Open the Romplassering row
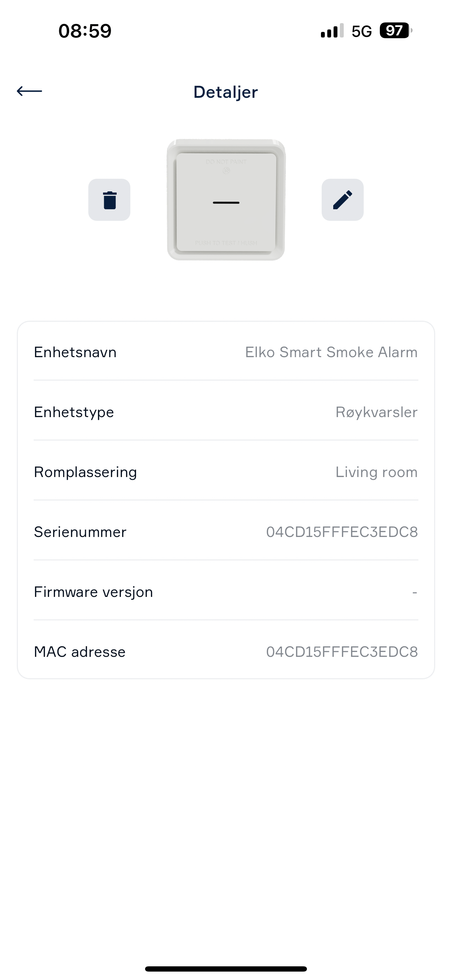The width and height of the screenshot is (452, 980). pyautogui.click(x=226, y=472)
